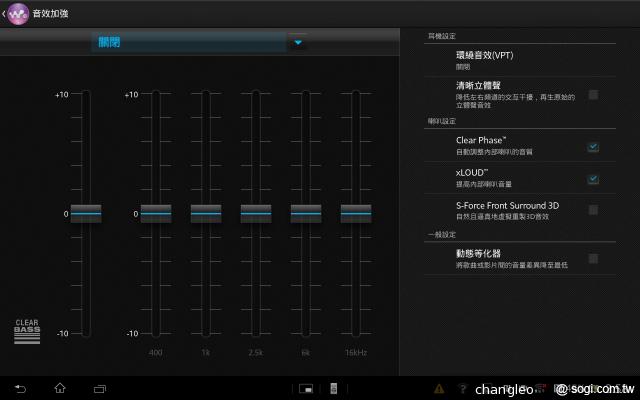Image resolution: width=640 pixels, height=400 pixels.
Task: Click the Clear Phase label text
Action: point(481,140)
